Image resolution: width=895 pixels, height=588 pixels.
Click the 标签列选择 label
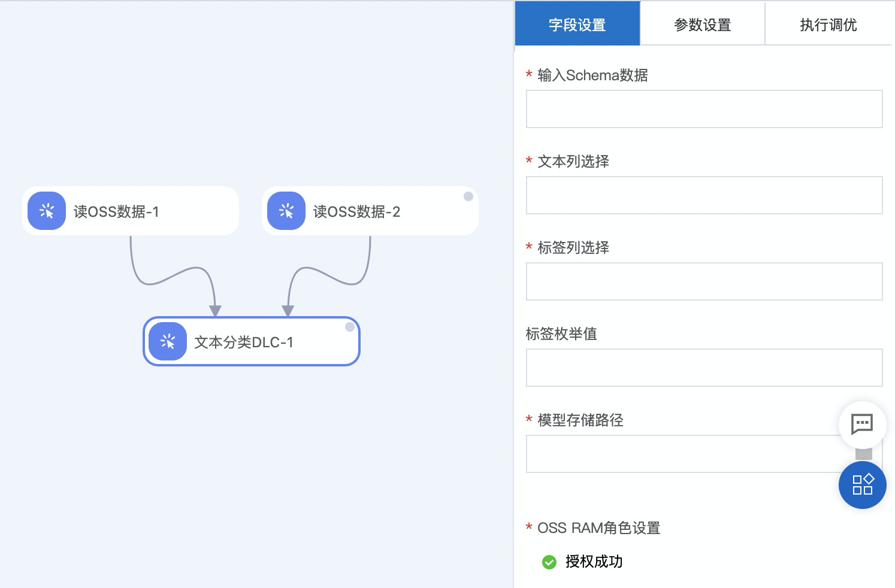573,248
